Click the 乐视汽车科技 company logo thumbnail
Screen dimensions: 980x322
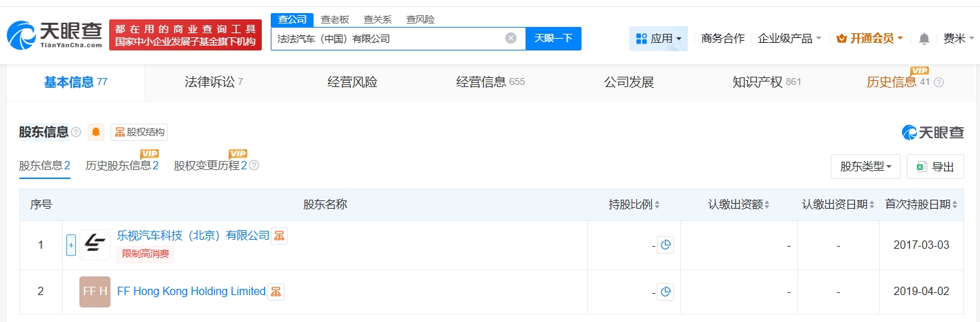pos(95,245)
